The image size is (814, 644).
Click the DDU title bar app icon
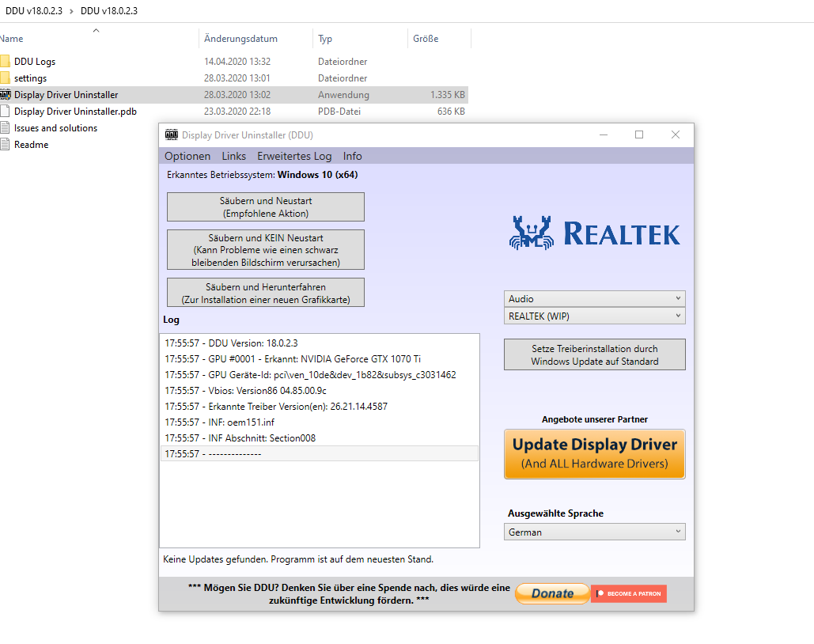[172, 135]
